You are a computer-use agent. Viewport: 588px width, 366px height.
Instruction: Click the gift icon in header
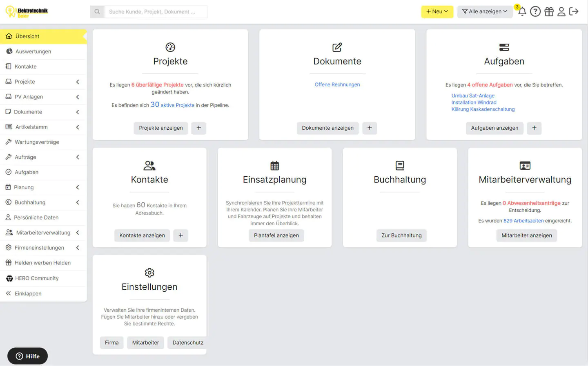549,11
